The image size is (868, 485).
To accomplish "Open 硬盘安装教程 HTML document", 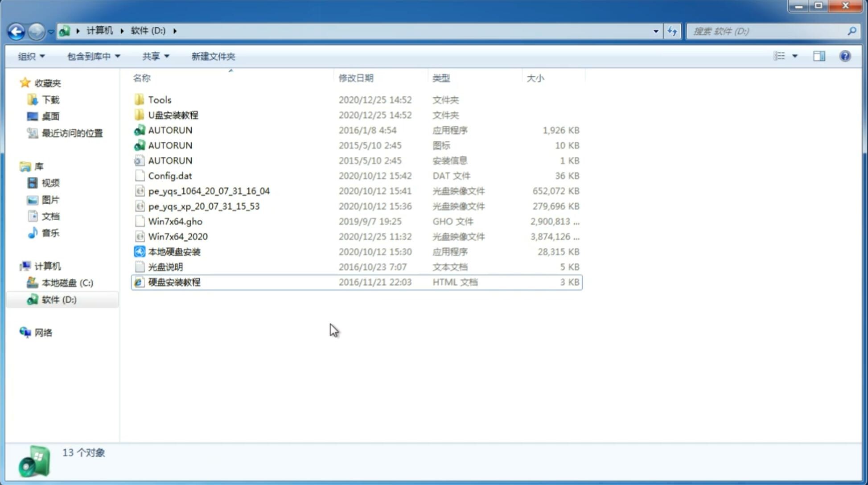I will click(174, 282).
